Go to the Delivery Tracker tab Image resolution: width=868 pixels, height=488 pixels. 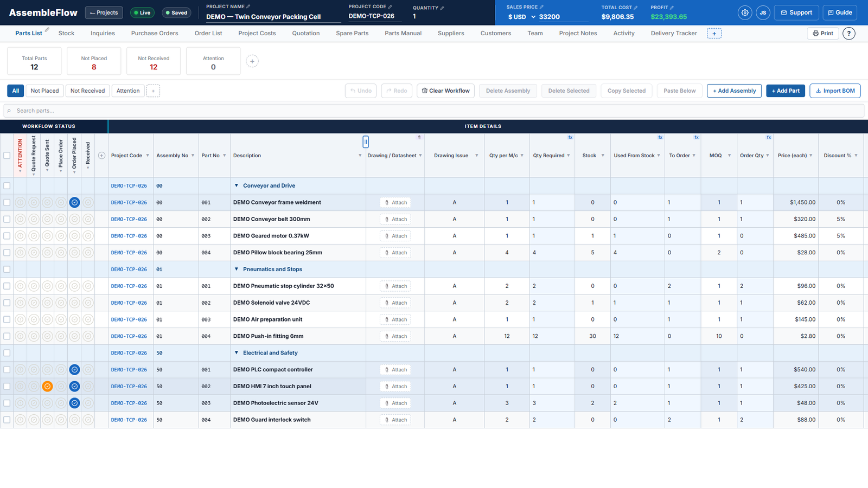tap(674, 34)
